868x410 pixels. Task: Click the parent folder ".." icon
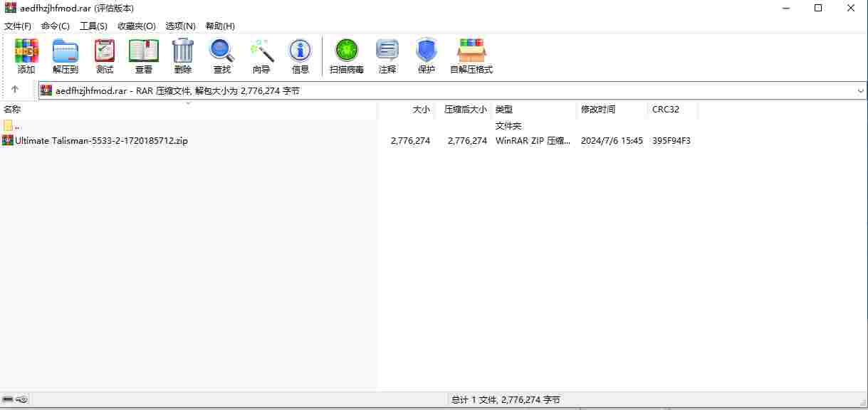tap(8, 125)
